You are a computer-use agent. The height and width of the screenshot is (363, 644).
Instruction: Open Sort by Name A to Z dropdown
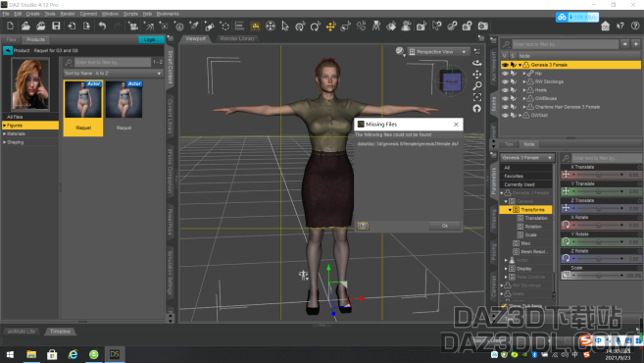114,74
